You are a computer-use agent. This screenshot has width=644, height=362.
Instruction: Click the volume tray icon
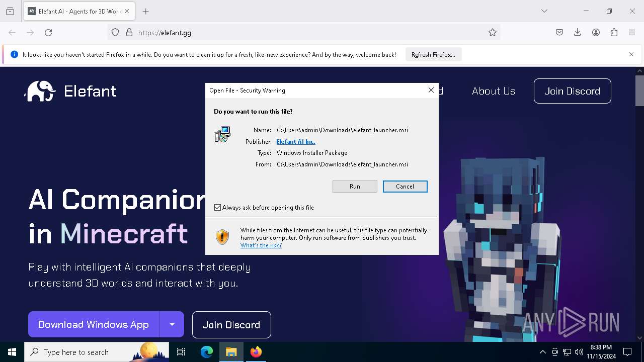pos(579,352)
